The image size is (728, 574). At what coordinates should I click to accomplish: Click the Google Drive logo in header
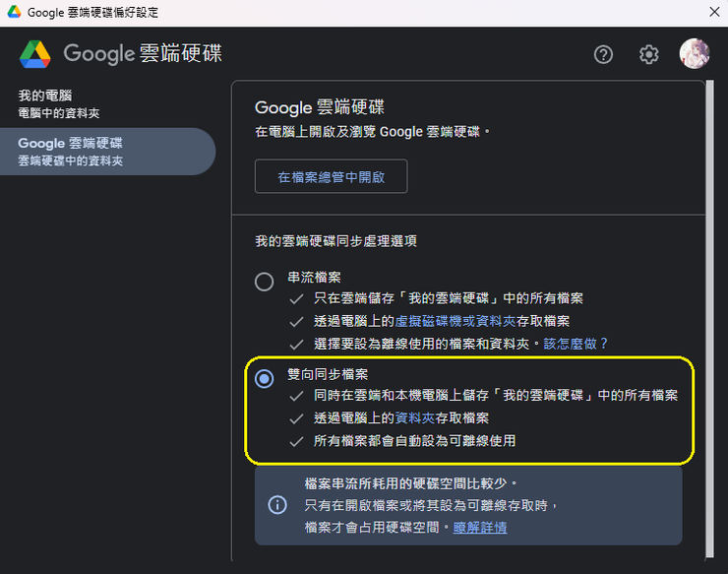[34, 54]
